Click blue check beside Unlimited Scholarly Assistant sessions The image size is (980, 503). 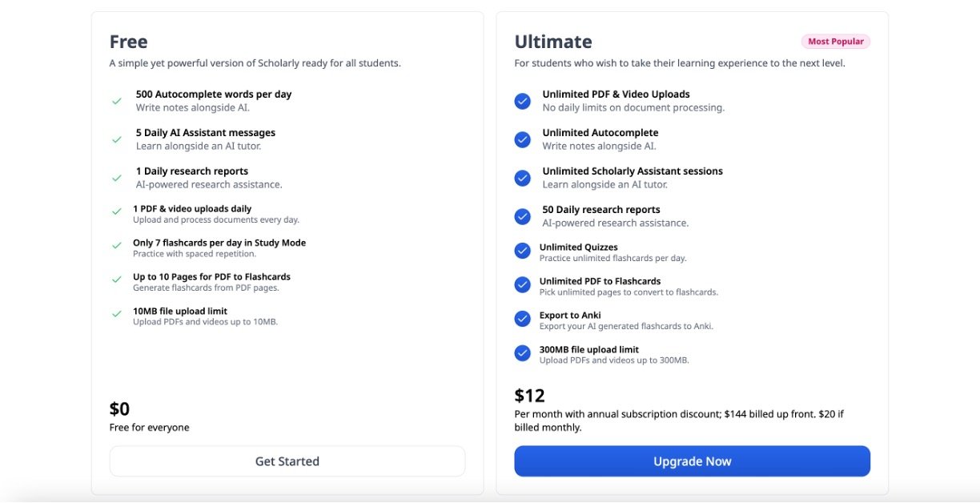523,178
